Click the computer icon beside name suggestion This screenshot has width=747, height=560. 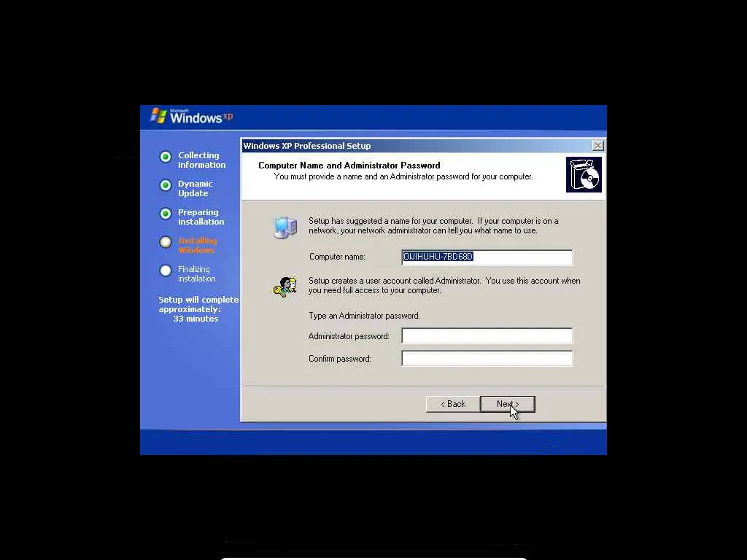coord(285,227)
